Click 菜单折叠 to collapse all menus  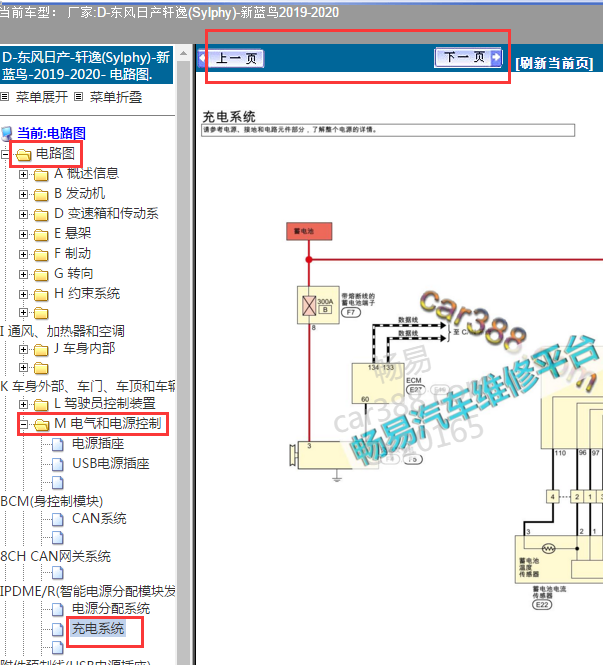(x=116, y=97)
